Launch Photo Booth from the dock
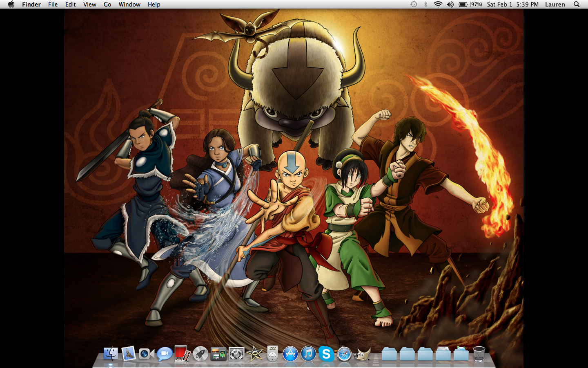Screen dimensions: 588x368 pyautogui.click(x=182, y=354)
